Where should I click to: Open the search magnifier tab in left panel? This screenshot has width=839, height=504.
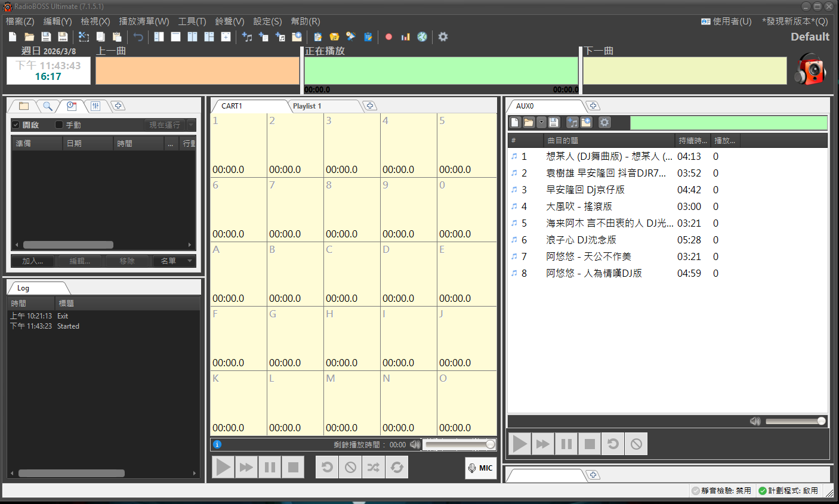(x=48, y=106)
